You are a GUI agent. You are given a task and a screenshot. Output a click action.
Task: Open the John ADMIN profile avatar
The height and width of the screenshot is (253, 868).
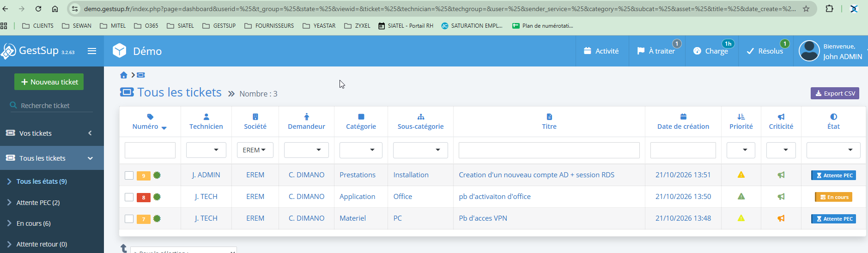pyautogui.click(x=809, y=51)
